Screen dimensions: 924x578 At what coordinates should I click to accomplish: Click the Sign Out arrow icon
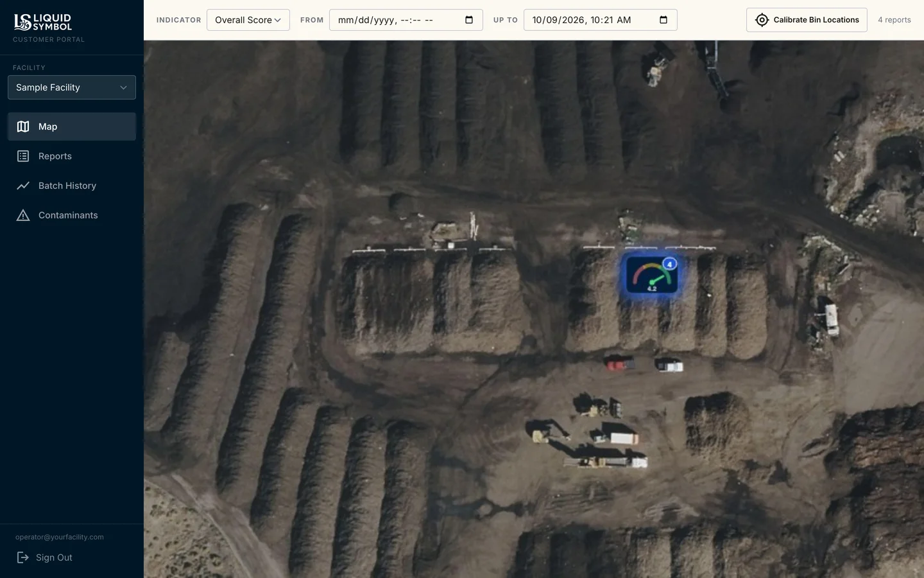[x=23, y=557]
